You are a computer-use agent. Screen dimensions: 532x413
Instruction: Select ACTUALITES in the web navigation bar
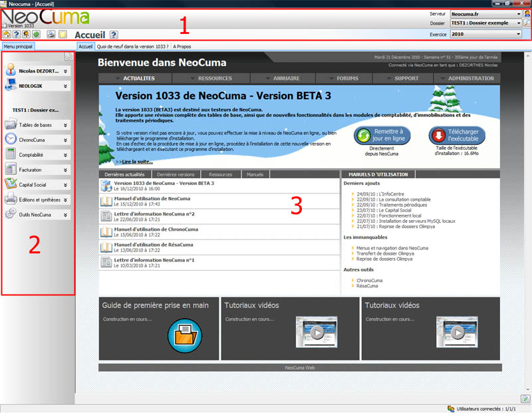(136, 78)
